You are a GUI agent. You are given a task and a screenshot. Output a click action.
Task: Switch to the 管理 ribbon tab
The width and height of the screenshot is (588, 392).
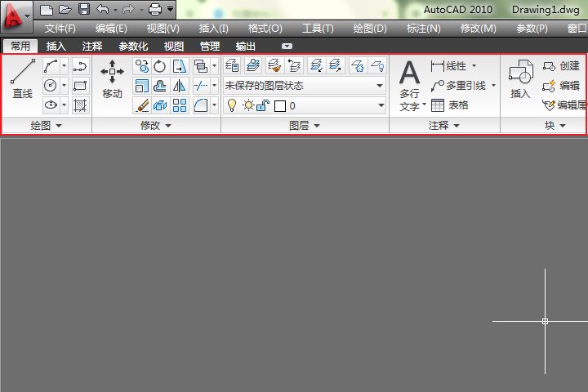tap(210, 46)
